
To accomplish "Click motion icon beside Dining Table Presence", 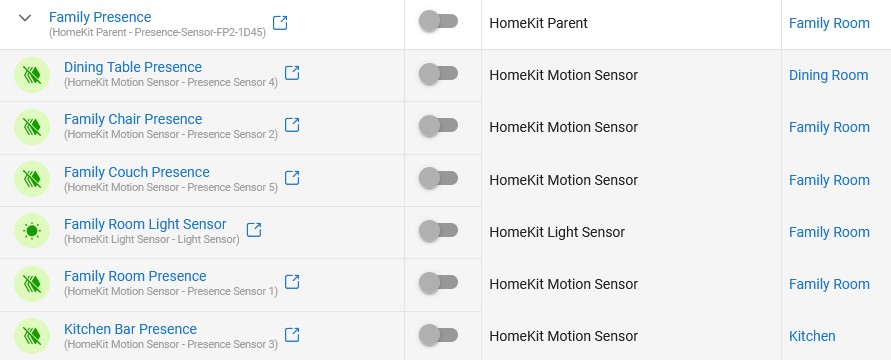I will tap(32, 74).
